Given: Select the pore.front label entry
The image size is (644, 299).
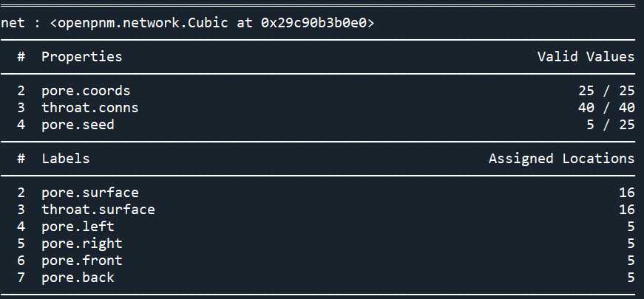Looking at the screenshot, I should coord(82,261).
